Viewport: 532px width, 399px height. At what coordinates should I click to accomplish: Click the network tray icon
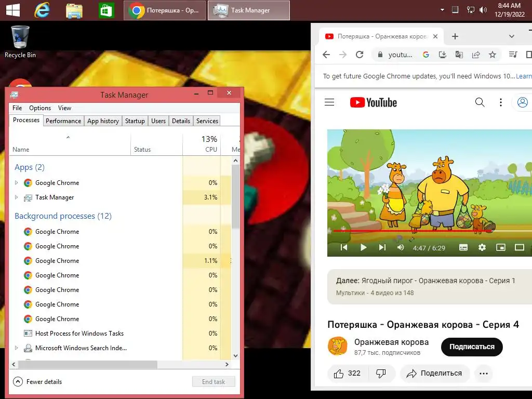(x=470, y=10)
